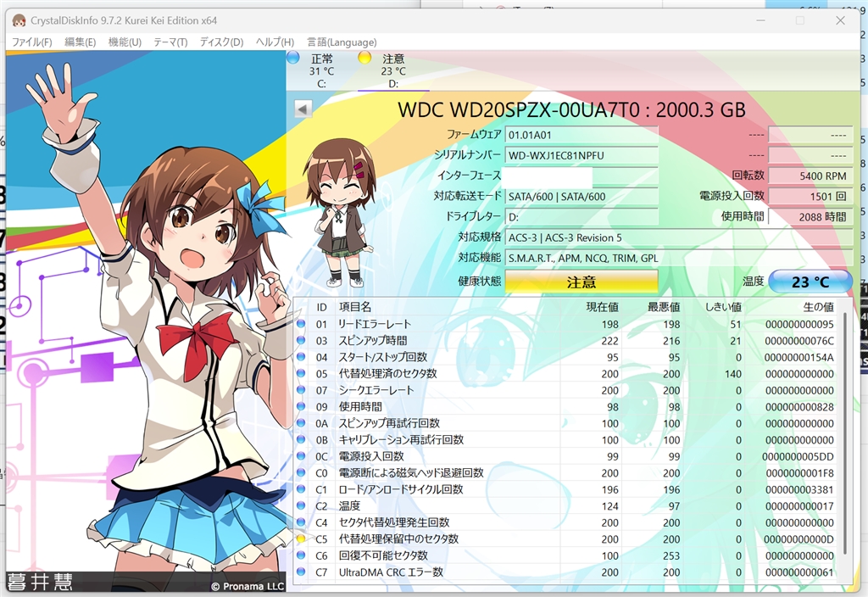The width and height of the screenshot is (868, 597).
Task: Click the firmware field 01.01A01
Action: click(x=581, y=135)
